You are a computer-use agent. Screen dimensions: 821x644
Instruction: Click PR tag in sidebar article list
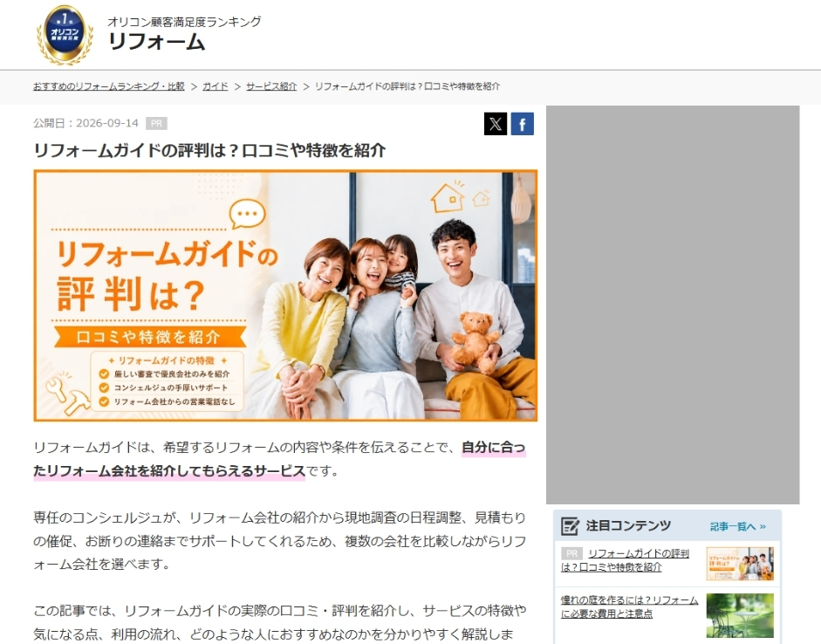coord(571,553)
